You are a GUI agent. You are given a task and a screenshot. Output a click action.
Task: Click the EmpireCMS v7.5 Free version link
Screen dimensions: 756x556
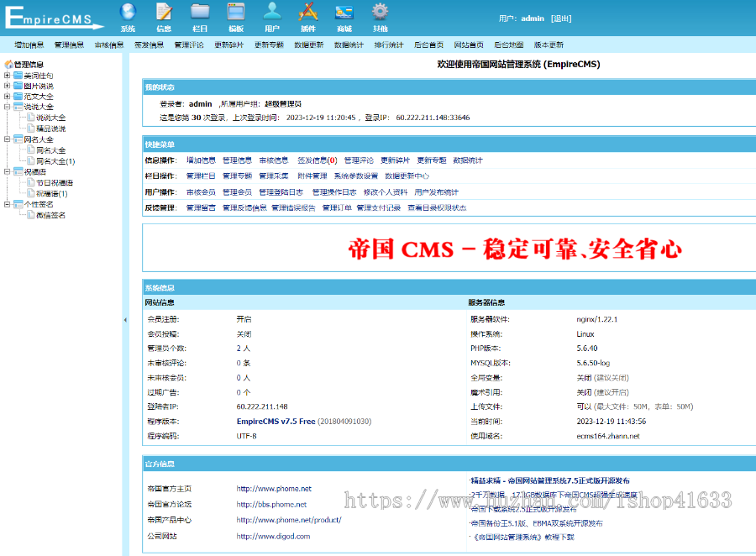point(276,422)
